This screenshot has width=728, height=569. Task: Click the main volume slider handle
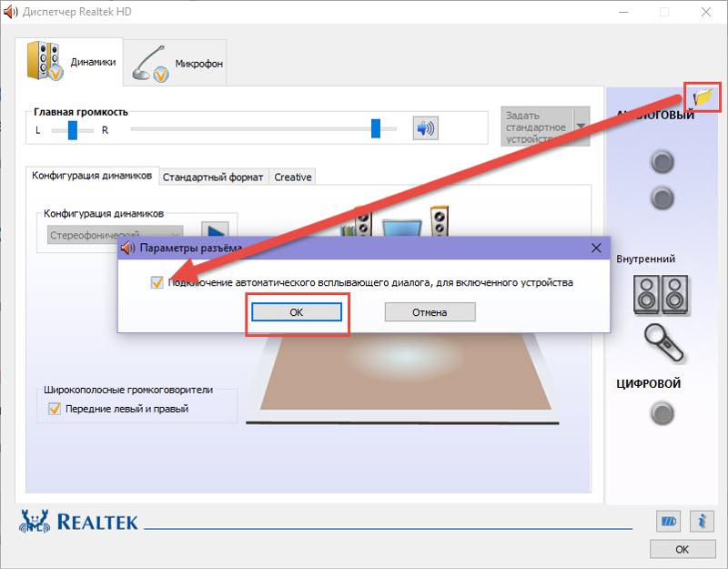[x=376, y=128]
